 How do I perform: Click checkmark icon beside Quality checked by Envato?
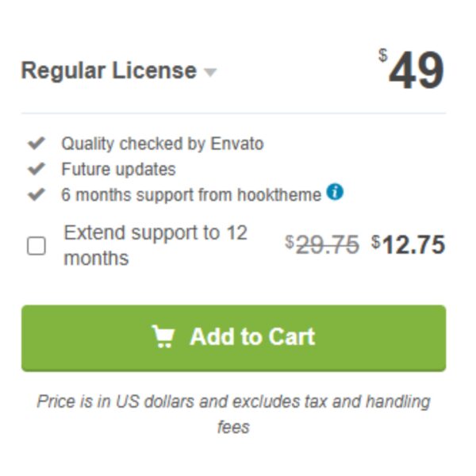tap(36, 143)
